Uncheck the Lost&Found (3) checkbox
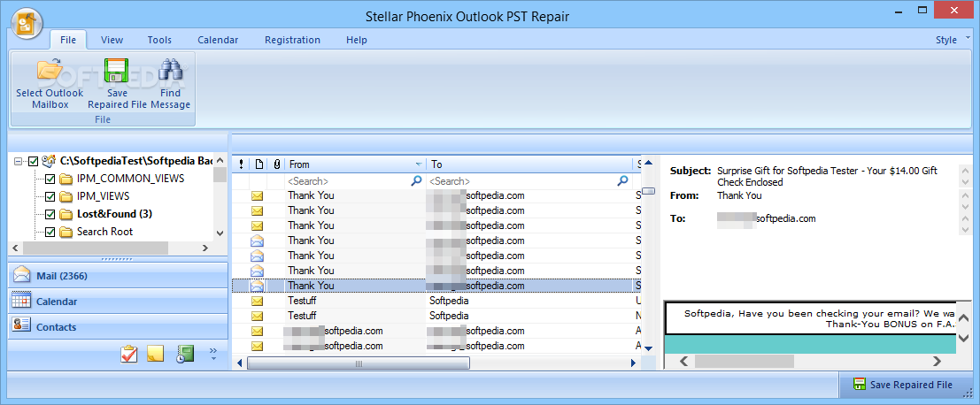 50,215
